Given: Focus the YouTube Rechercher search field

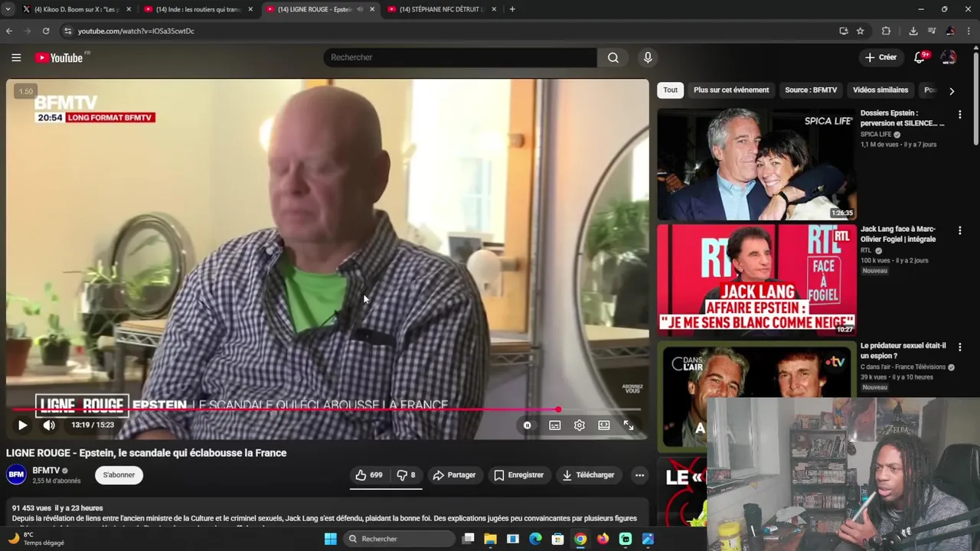Looking at the screenshot, I should click(459, 57).
